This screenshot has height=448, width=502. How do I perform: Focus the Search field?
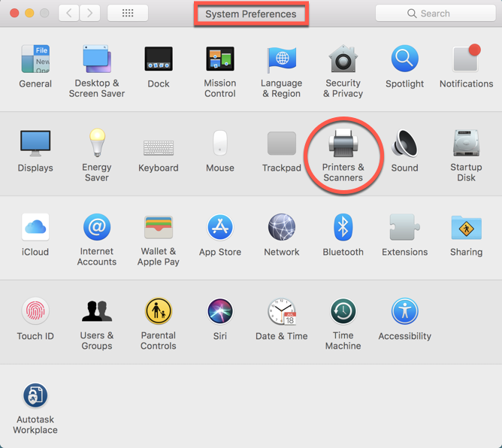click(x=435, y=13)
